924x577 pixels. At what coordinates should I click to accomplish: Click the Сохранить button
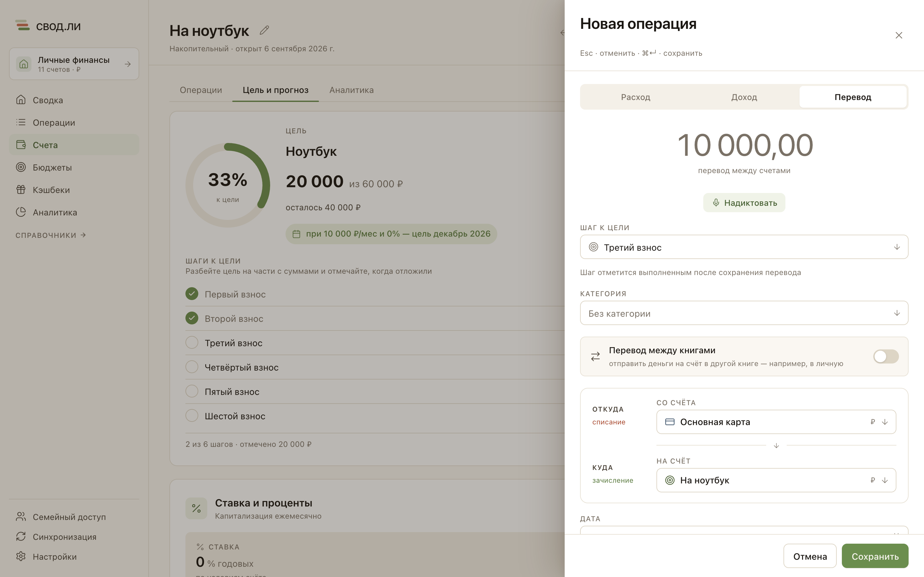(875, 556)
